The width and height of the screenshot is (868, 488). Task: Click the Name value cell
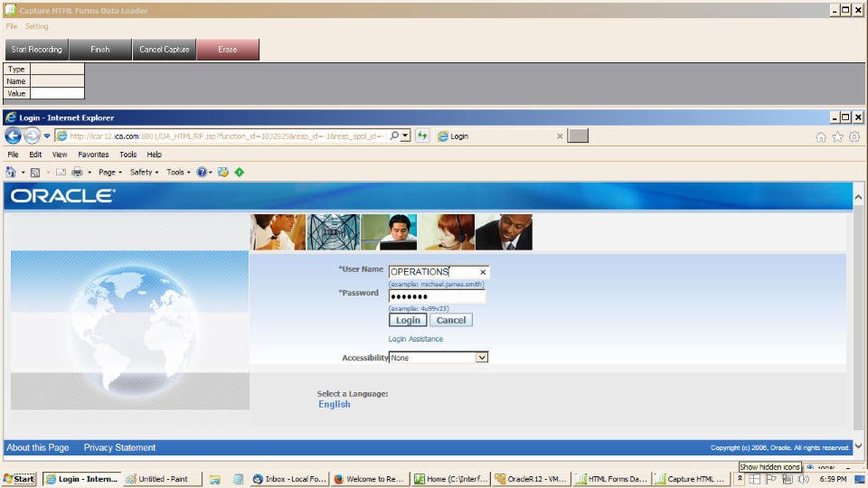[57, 81]
